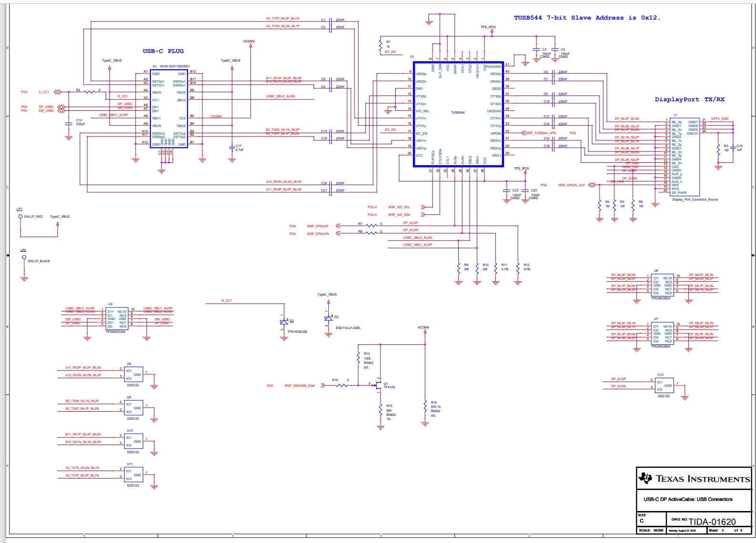Select the TUSB544 chip symbol U1
Viewport: 756px width, 543px height.
click(x=458, y=114)
